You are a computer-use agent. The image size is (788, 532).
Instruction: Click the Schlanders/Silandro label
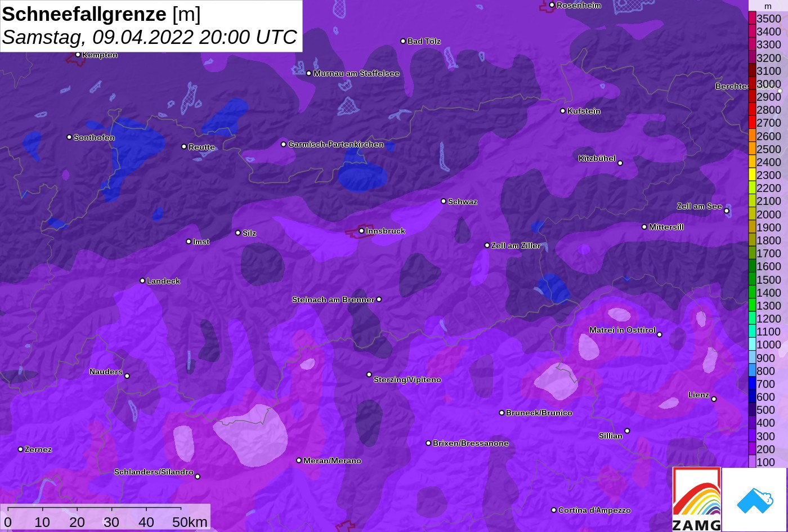coord(154,472)
